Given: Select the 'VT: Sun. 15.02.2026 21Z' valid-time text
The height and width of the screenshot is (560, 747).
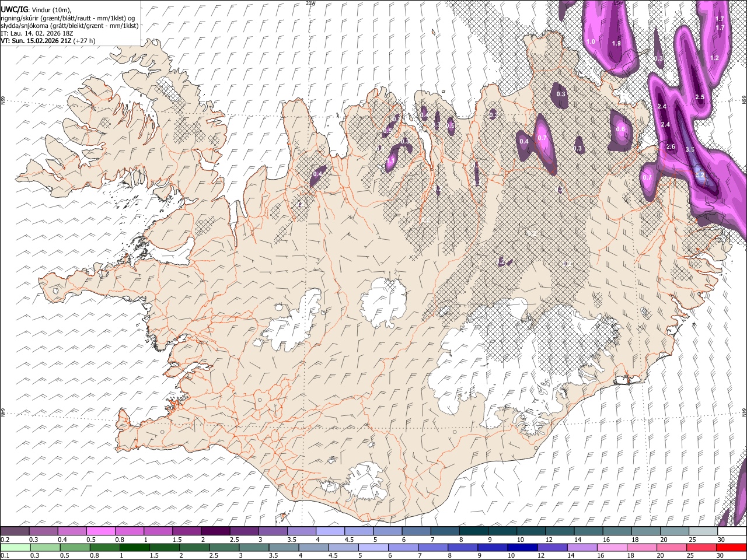Looking at the screenshot, I should point(36,41).
